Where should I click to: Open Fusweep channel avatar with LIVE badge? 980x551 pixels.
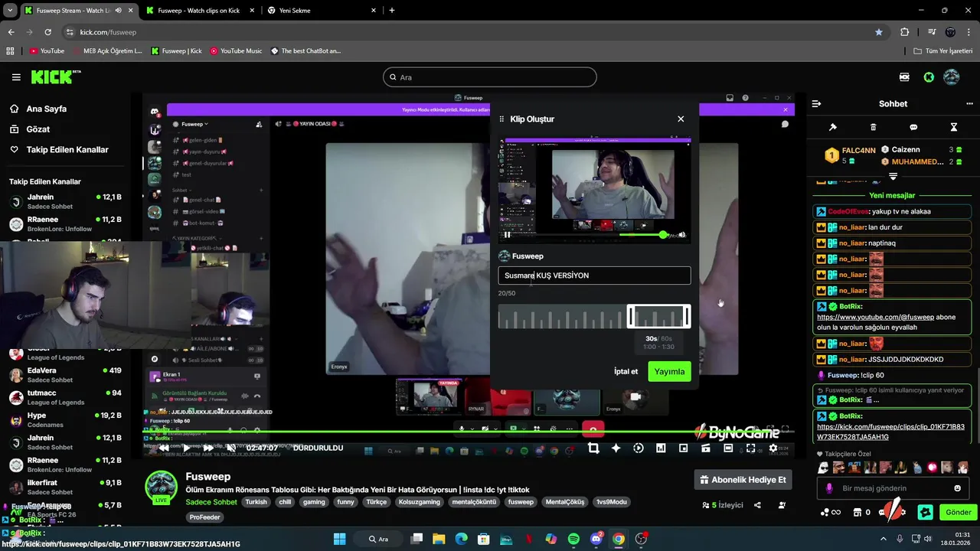click(161, 487)
